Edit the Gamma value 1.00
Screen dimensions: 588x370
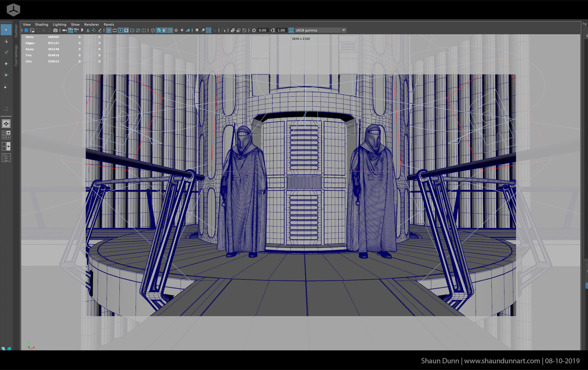tap(281, 30)
